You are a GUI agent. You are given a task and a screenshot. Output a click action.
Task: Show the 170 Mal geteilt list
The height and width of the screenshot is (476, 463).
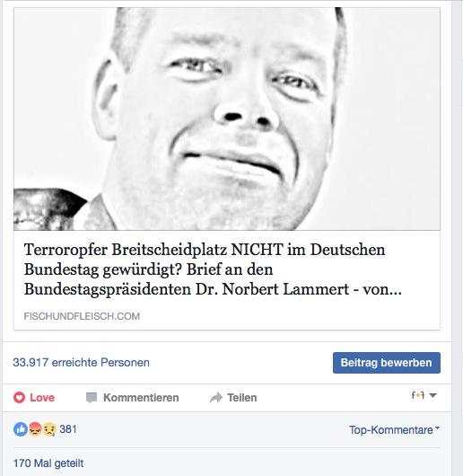[48, 463]
